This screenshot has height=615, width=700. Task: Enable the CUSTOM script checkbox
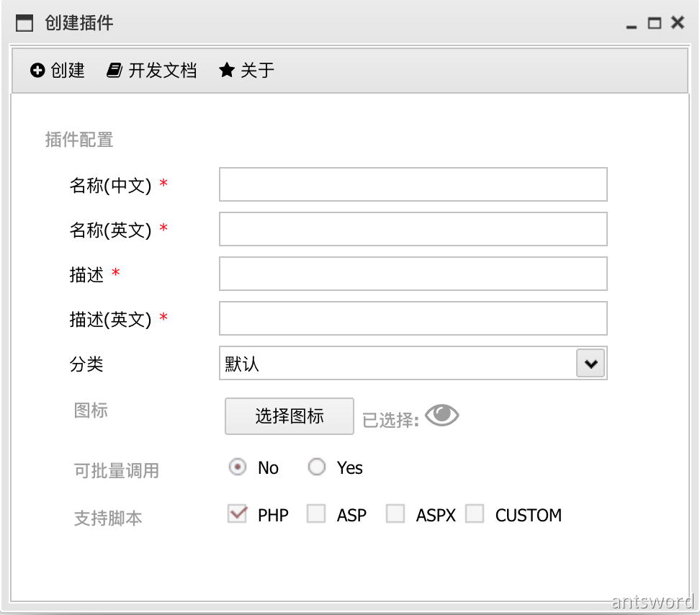coord(475,514)
